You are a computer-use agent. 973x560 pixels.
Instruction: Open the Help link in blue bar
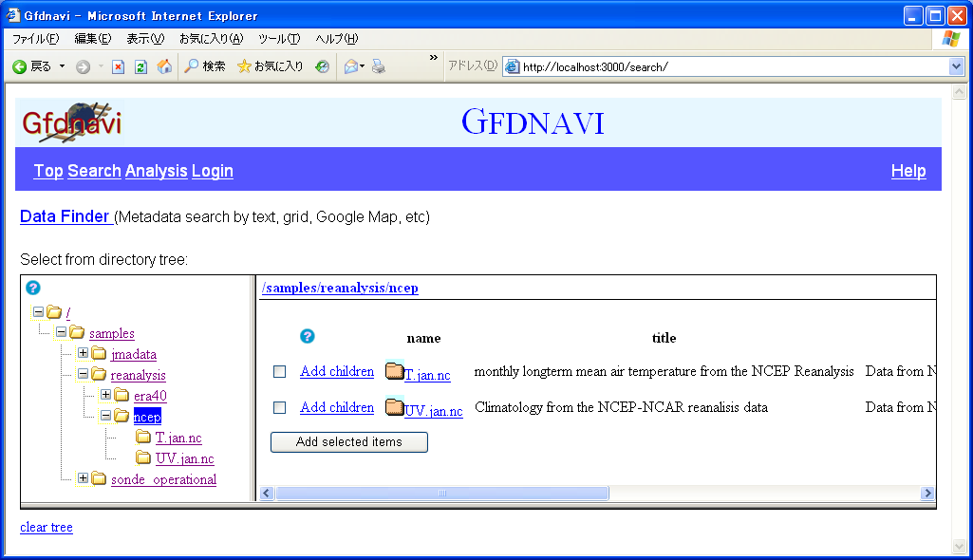tap(908, 171)
